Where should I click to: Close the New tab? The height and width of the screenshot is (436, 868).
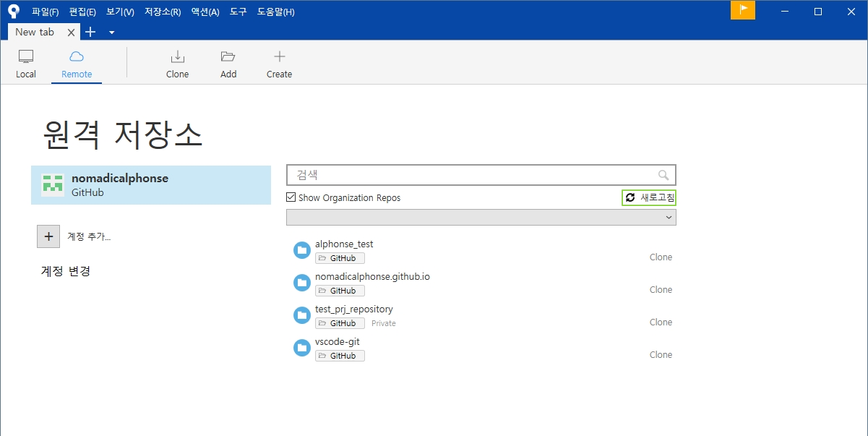pos(71,33)
